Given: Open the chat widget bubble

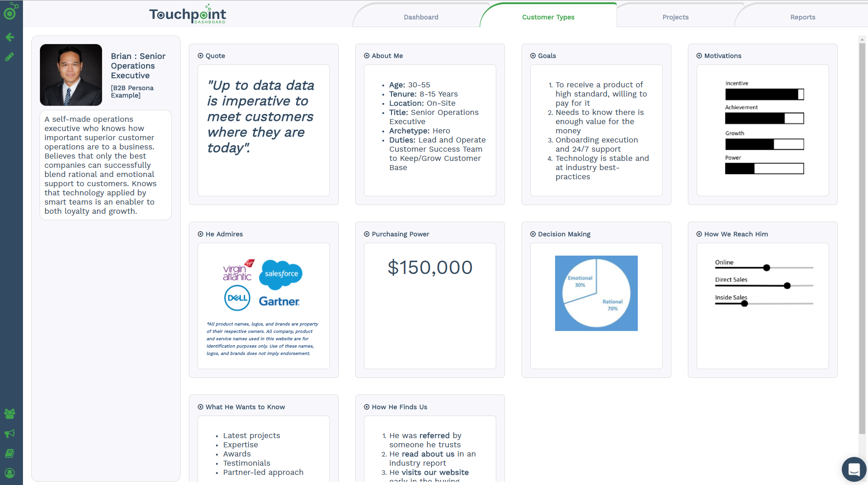Looking at the screenshot, I should click(854, 469).
